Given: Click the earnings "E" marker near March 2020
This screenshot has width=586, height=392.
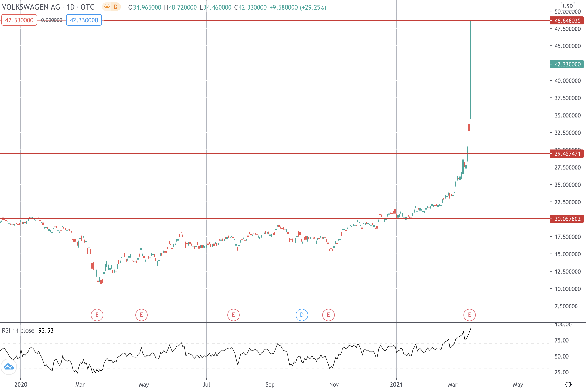Looking at the screenshot, I should coord(97,315).
